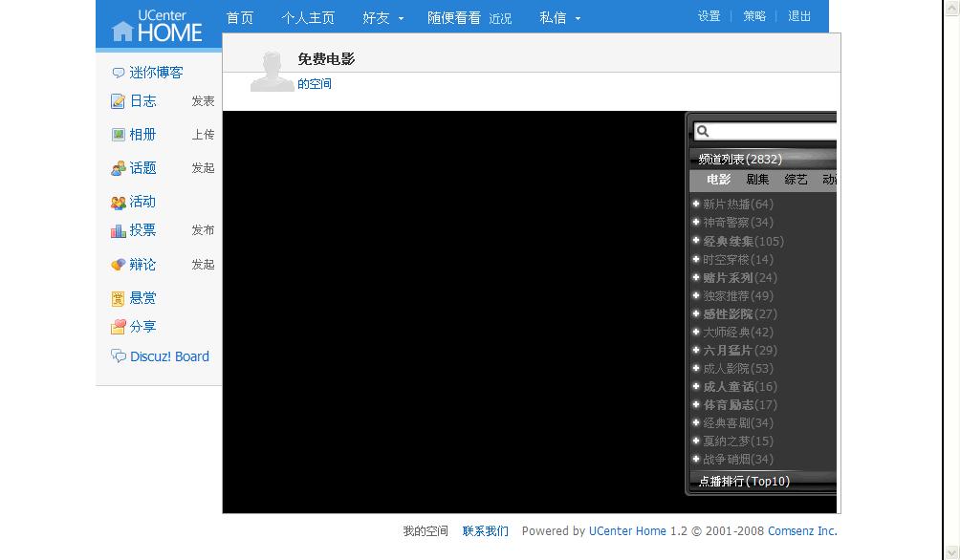Click 退出 to log out
This screenshot has height=560, width=960.
tap(799, 16)
